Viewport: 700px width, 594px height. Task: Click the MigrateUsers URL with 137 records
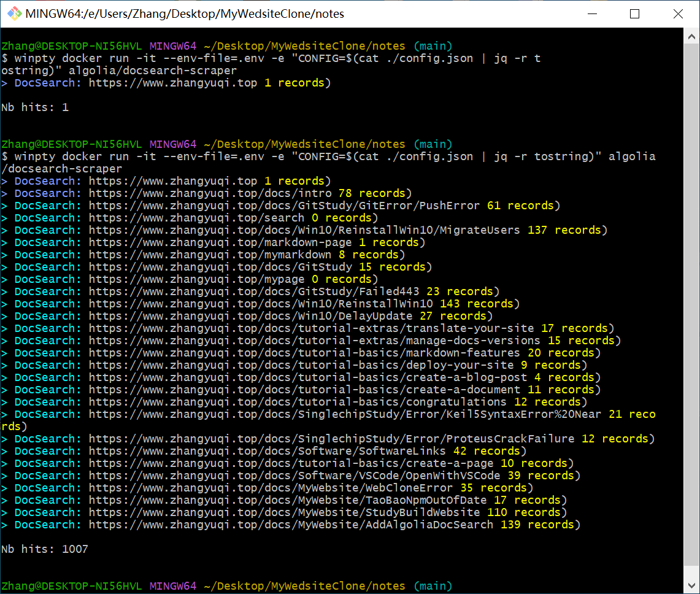point(304,231)
